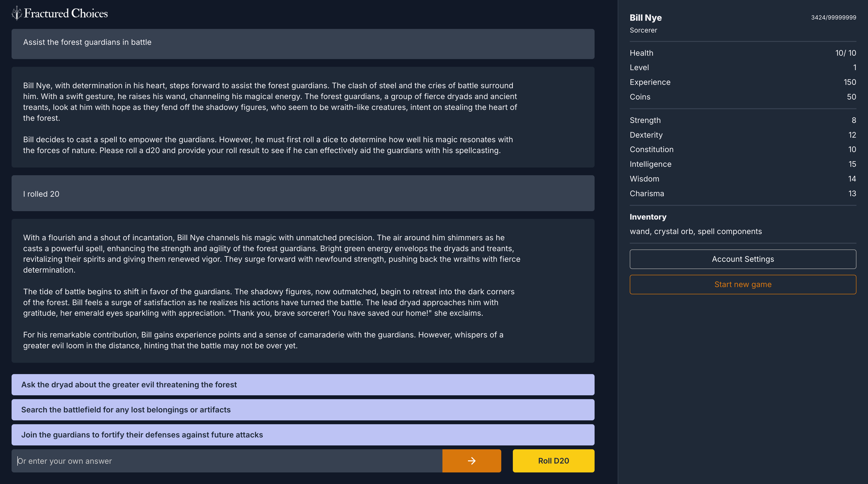The width and height of the screenshot is (868, 484).
Task: Start a new game
Action: click(742, 284)
